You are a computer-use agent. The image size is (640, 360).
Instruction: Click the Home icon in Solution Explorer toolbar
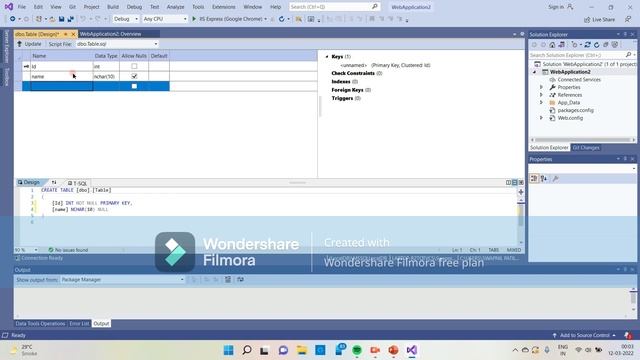coord(552,45)
